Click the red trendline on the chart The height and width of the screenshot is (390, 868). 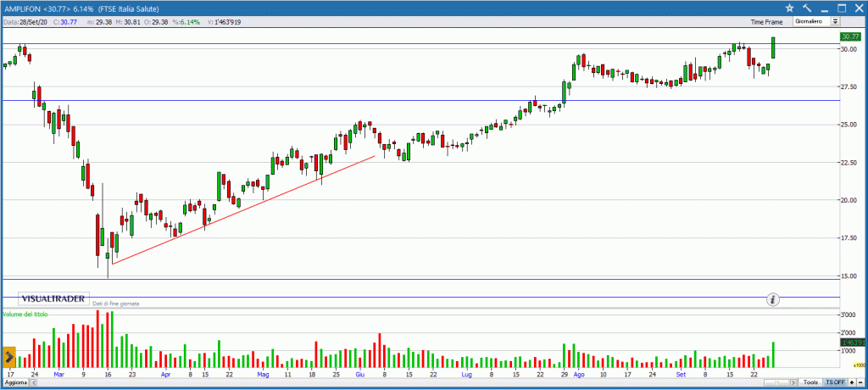243,210
